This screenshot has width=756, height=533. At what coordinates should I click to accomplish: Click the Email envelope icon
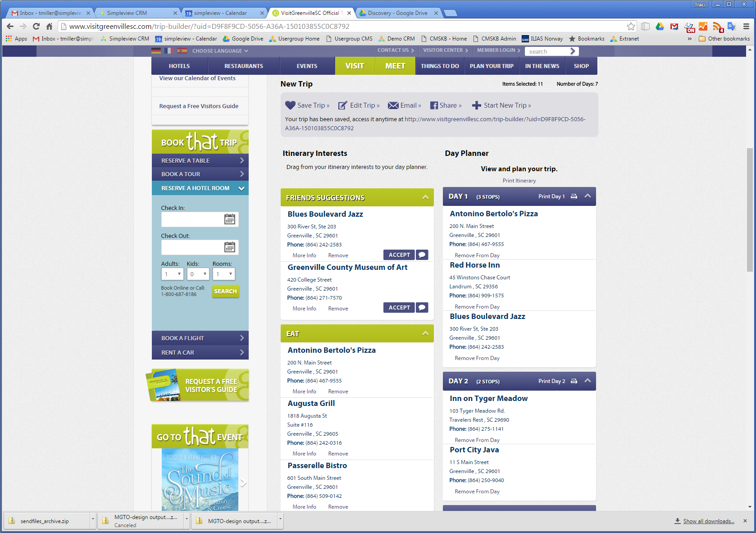pyautogui.click(x=393, y=105)
